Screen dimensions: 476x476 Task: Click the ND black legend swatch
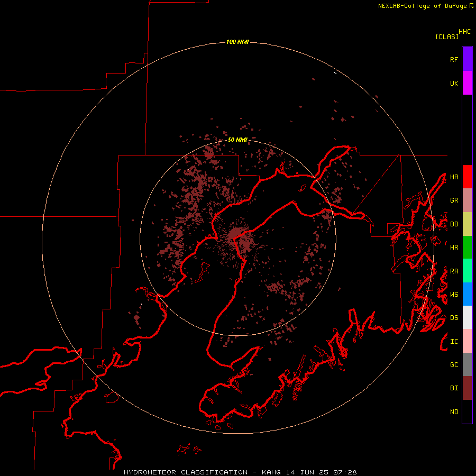[467, 411]
